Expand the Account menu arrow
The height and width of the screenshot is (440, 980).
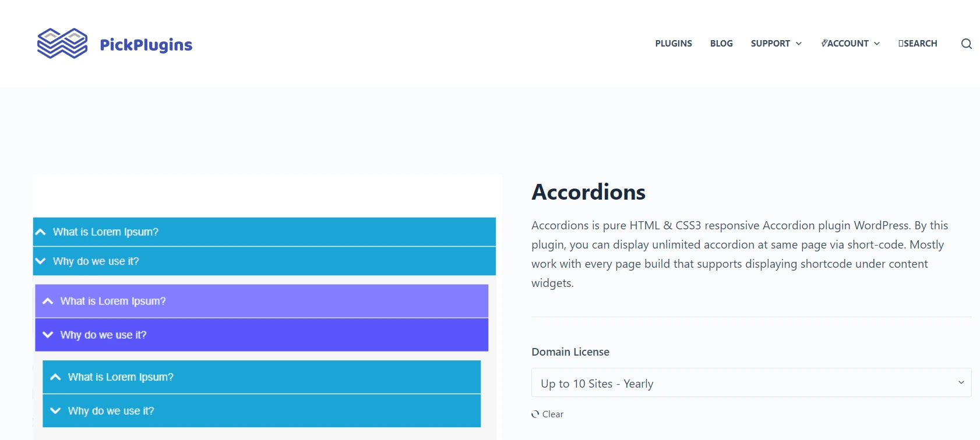877,44
